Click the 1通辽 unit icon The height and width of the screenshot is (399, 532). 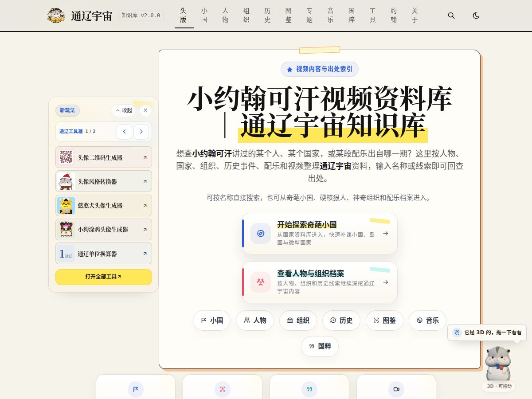coord(66,254)
